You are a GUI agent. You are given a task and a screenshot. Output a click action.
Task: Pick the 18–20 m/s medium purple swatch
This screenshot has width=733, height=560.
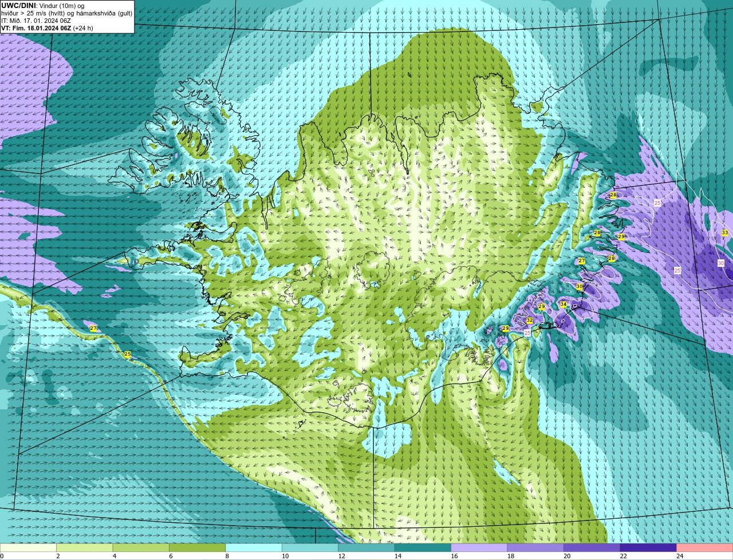point(536,547)
